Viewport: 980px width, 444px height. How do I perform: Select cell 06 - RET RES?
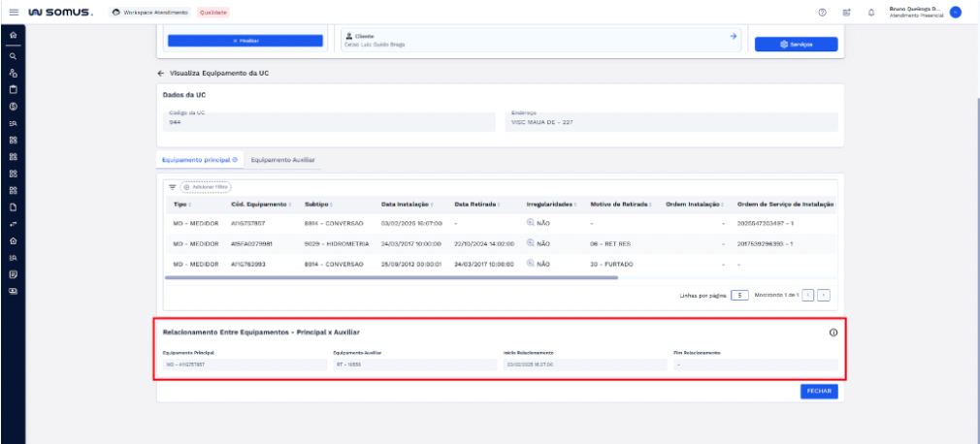coord(610,243)
